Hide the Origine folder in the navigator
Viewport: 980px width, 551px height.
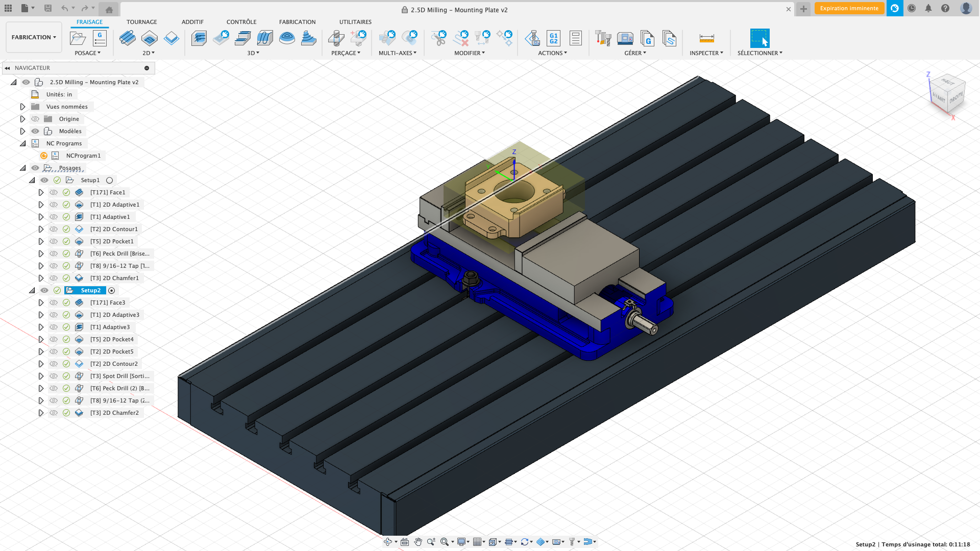(35, 118)
